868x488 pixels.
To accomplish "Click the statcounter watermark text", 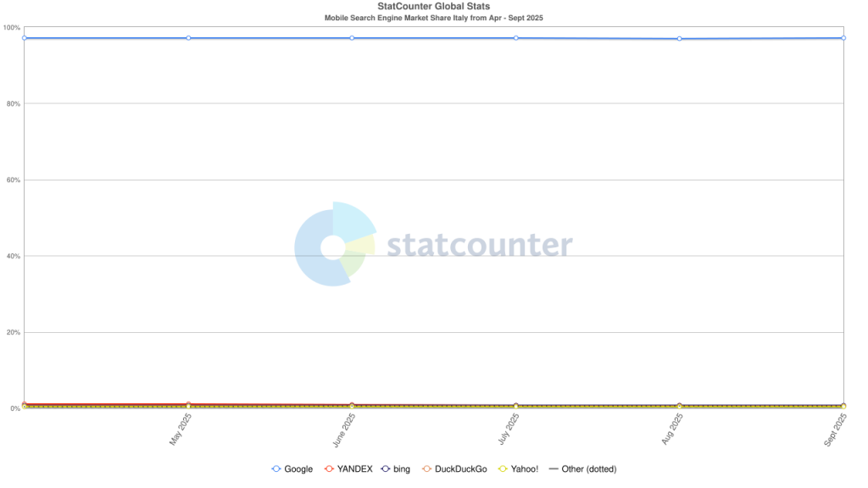I will click(x=480, y=245).
